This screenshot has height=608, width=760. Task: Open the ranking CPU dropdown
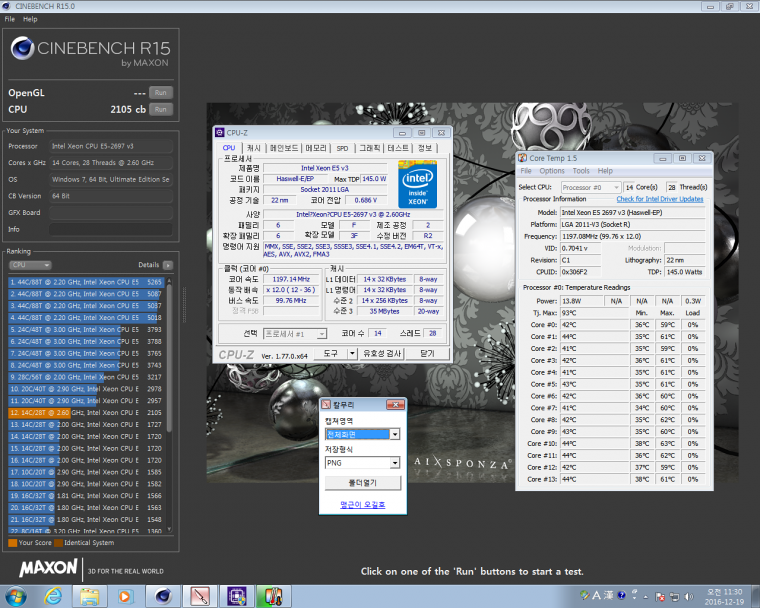pos(30,265)
